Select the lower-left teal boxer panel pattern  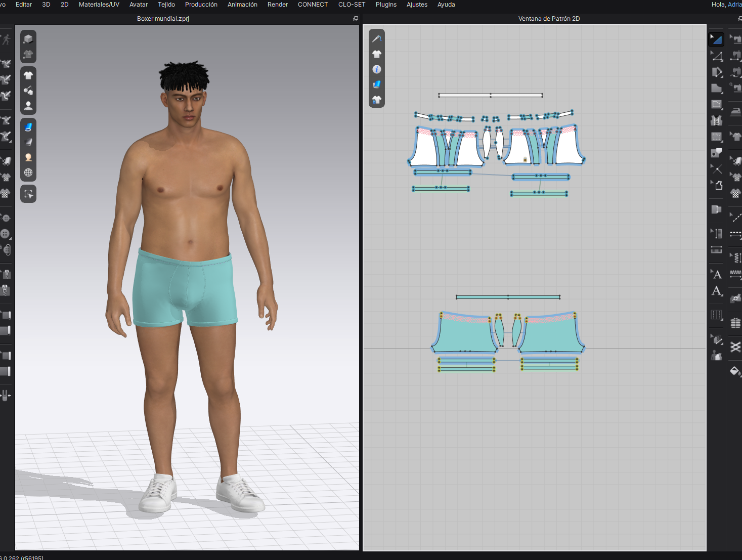464,334
